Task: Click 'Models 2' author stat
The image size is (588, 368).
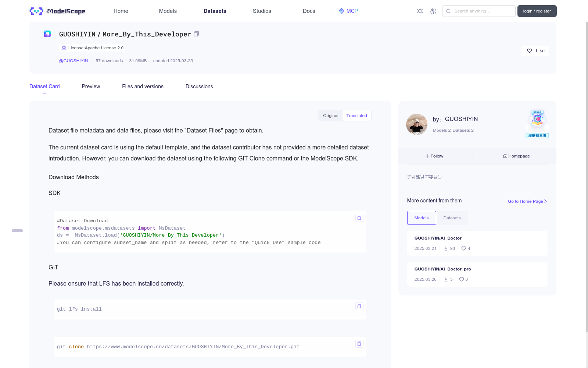Action: [441, 130]
